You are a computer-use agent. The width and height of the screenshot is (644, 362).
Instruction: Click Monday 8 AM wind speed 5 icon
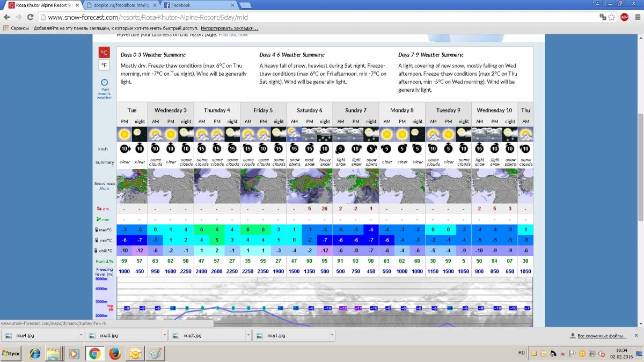click(387, 148)
